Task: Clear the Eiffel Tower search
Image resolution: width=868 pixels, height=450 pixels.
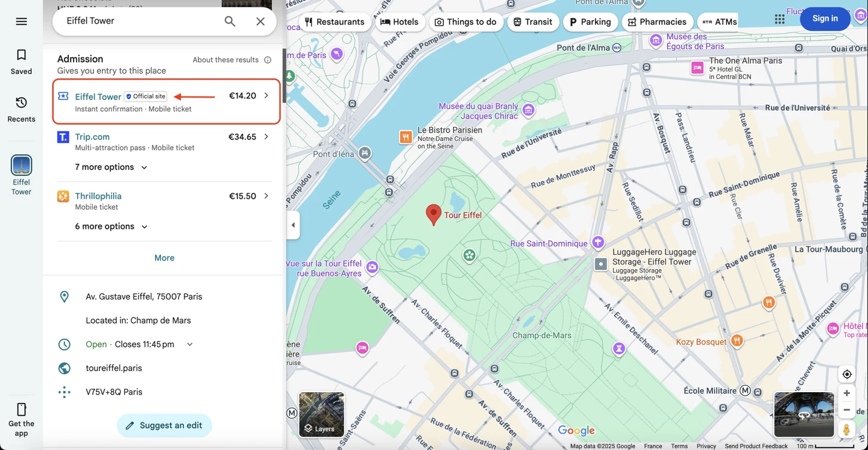Action: 260,22
